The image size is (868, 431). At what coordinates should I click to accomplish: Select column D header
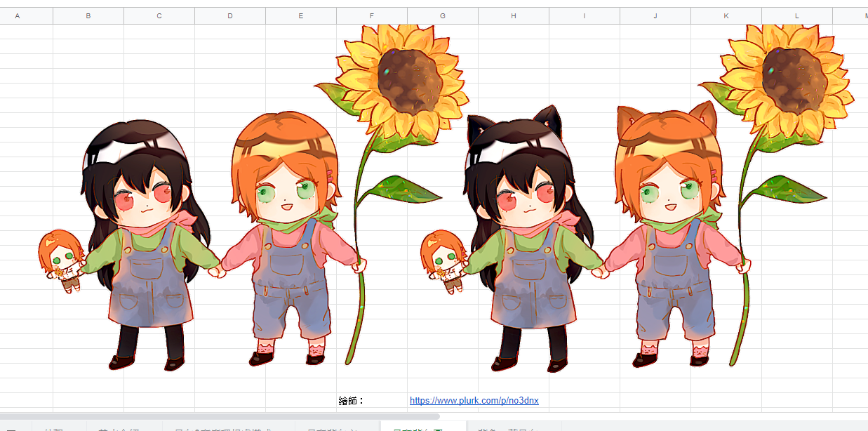coord(230,15)
